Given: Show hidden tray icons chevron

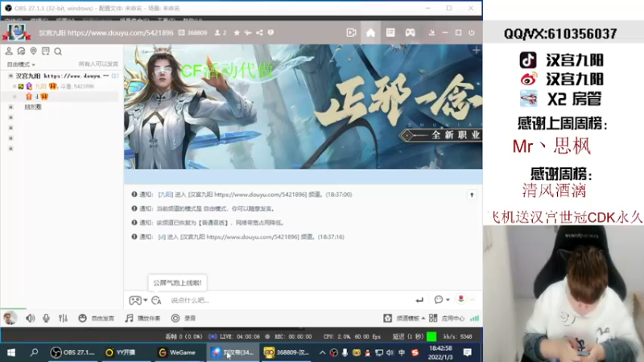Looking at the screenshot, I should (323, 352).
